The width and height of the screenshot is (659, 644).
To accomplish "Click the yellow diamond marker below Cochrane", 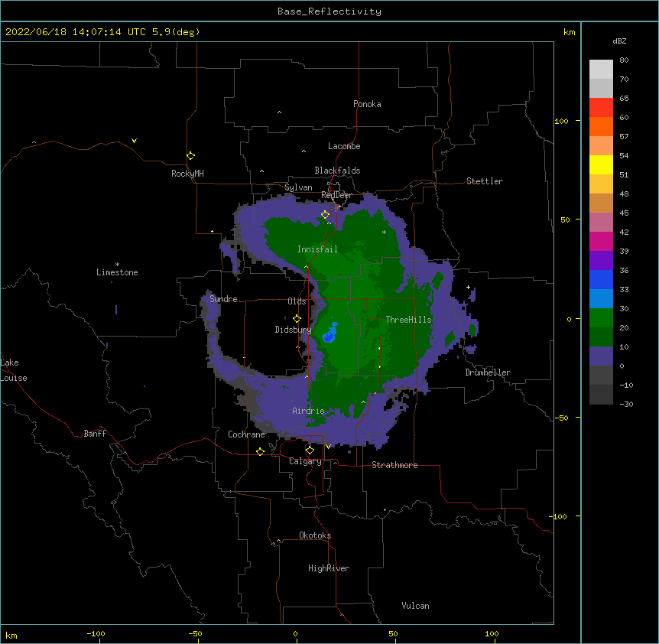I will [x=260, y=451].
